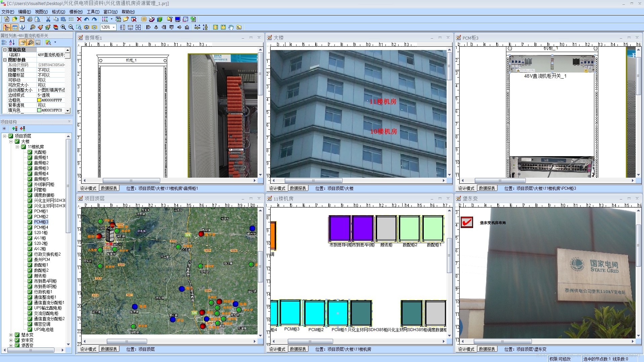The image size is (644, 362).
Task: Click the Undo arrow icon
Action: tap(87, 19)
